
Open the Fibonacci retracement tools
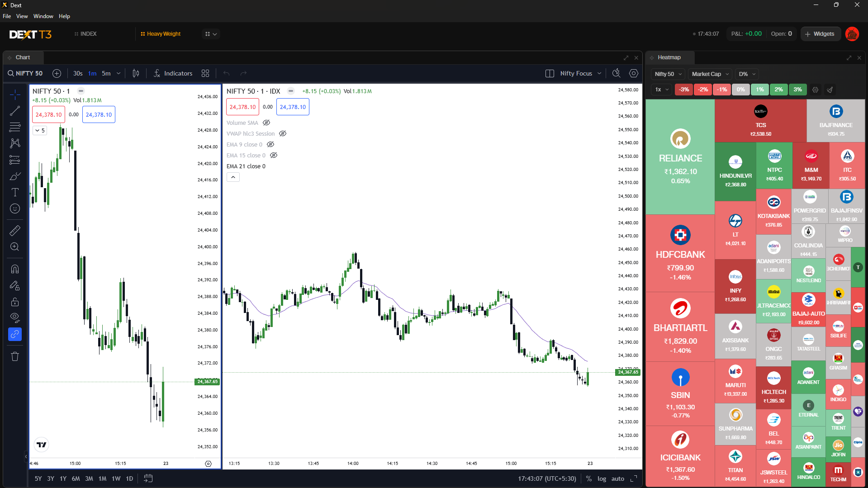tap(15, 127)
